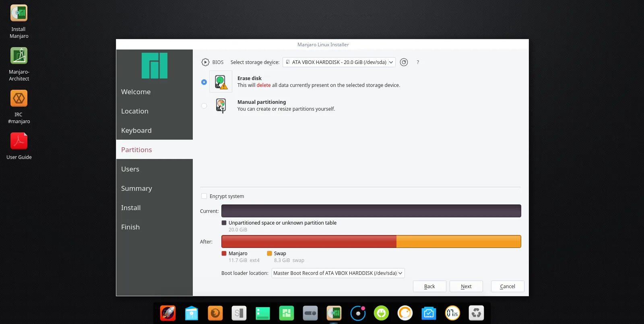Click the question mark help icon

[x=418, y=62]
